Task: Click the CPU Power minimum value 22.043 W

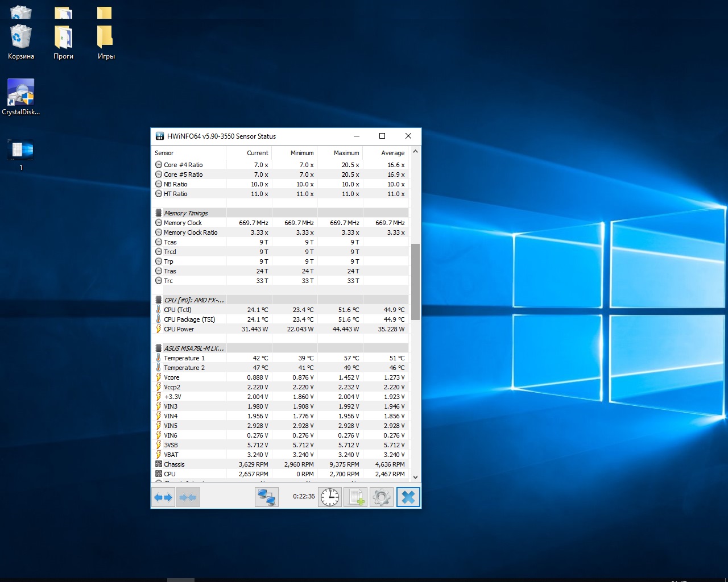Action: [300, 329]
